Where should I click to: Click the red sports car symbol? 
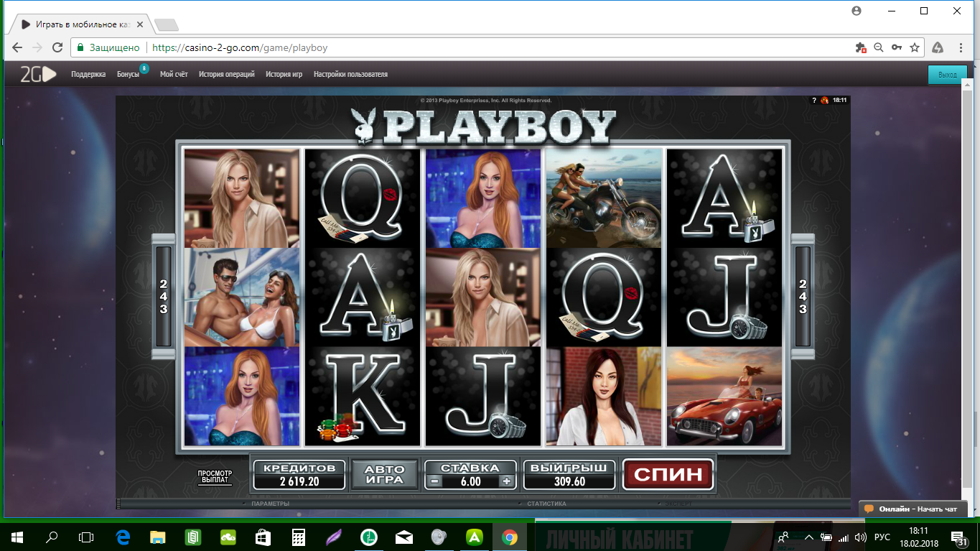click(724, 397)
